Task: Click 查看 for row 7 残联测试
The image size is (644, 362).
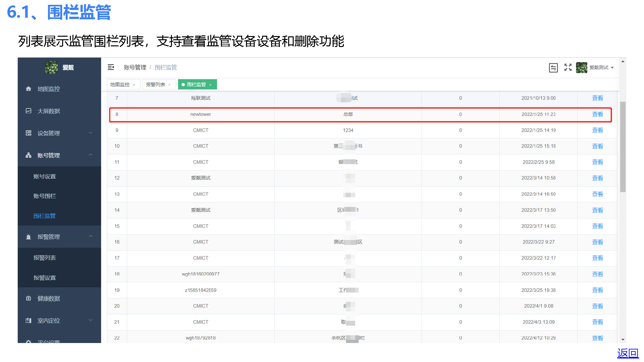Action: coord(597,98)
